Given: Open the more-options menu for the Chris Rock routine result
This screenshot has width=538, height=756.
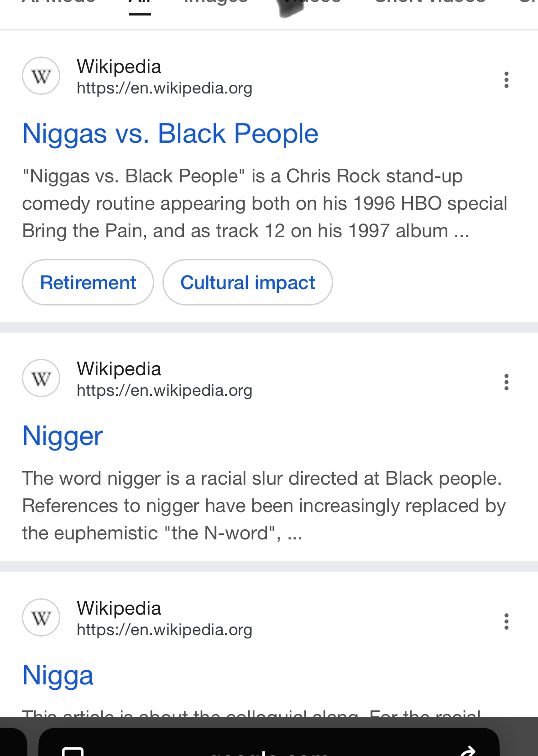Looking at the screenshot, I should click(x=506, y=80).
